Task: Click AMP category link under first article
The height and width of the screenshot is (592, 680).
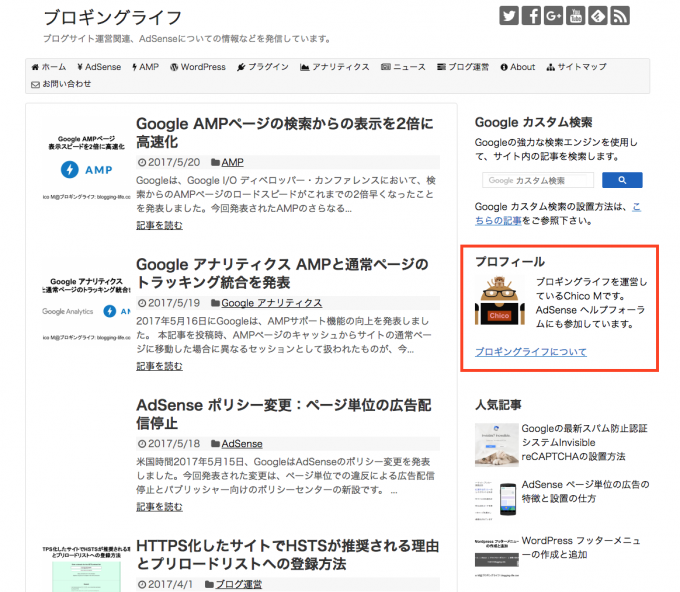Action: tap(232, 162)
